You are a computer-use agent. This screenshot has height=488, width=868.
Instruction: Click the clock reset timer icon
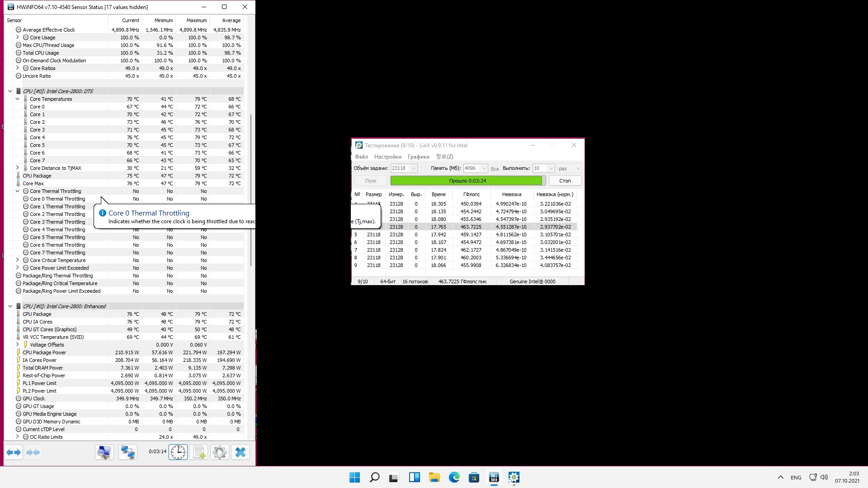pos(178,452)
